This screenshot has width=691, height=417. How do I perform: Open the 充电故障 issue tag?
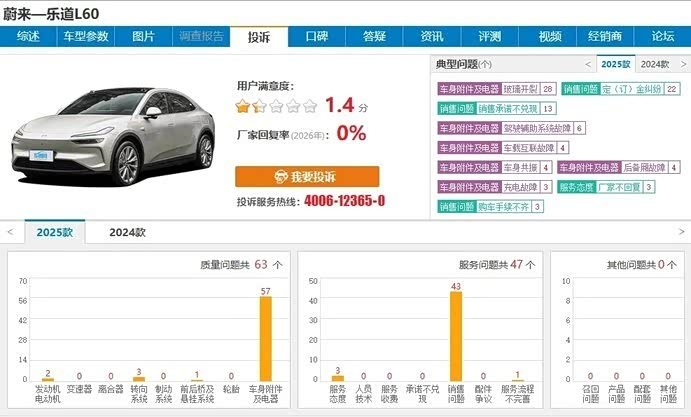(495, 187)
